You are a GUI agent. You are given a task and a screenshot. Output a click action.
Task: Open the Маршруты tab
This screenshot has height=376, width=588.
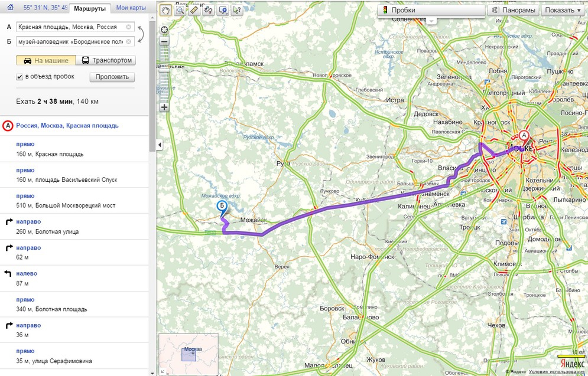(x=90, y=8)
